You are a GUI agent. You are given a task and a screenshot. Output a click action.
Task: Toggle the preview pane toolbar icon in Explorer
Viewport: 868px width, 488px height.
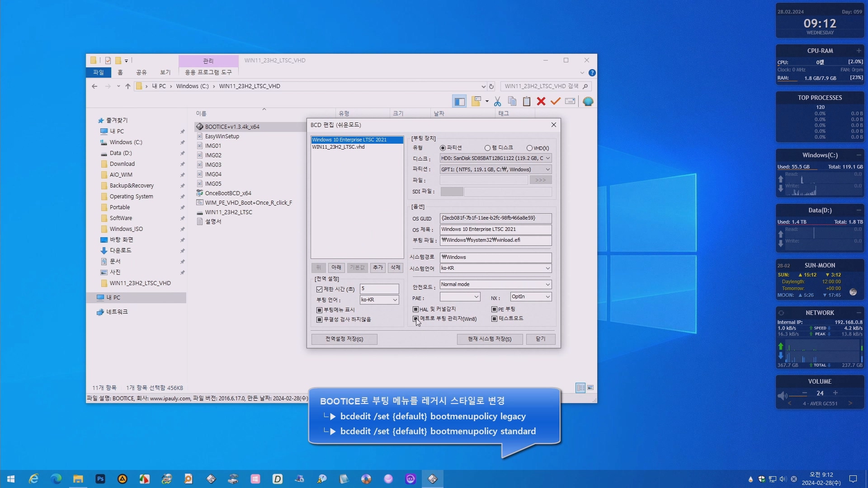459,102
